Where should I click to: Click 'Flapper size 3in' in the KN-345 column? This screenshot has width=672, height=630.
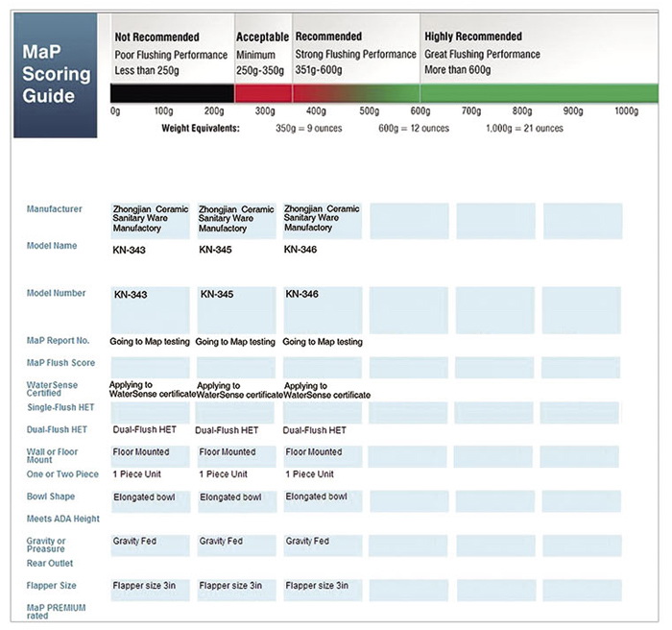pos(230,586)
